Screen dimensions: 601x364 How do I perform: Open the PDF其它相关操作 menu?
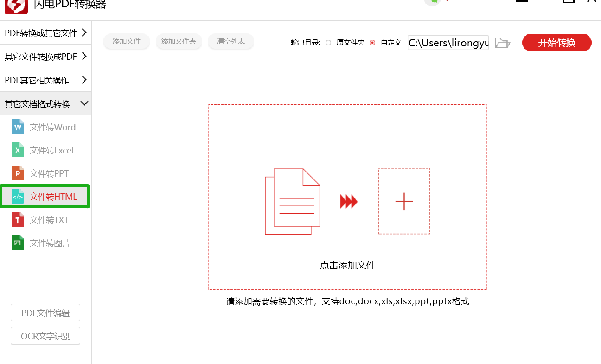point(45,80)
